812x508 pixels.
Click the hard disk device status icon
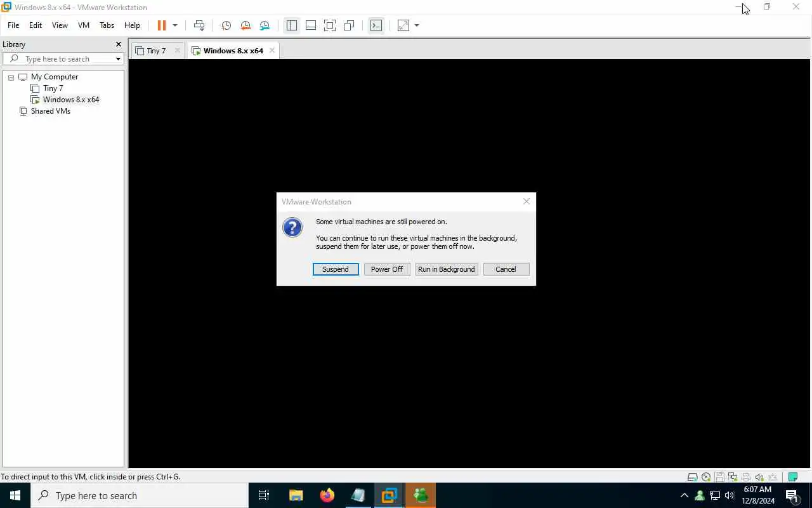click(693, 477)
